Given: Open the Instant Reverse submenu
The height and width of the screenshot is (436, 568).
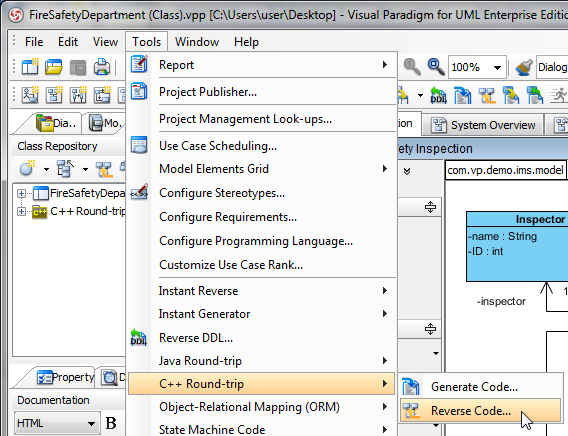Looking at the screenshot, I should click(262, 291).
